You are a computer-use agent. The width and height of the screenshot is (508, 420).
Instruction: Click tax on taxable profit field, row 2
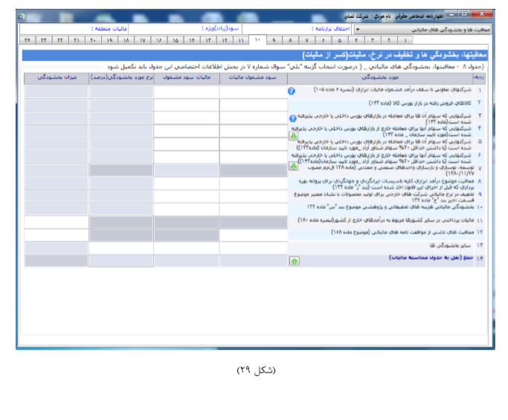click(x=187, y=104)
